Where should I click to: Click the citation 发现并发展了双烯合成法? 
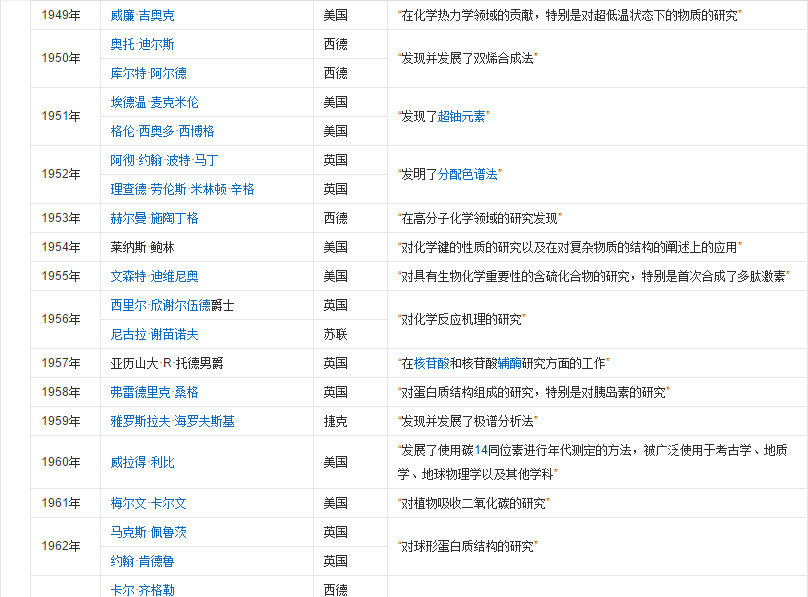pyautogui.click(x=467, y=58)
